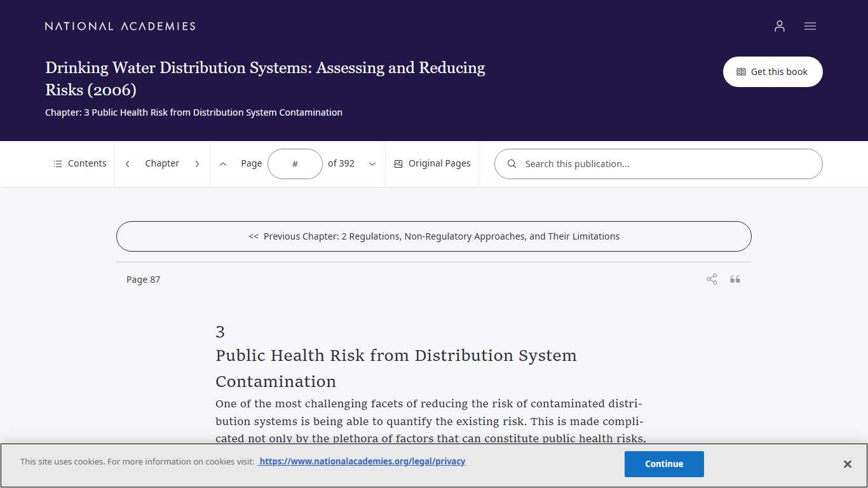Collapse the page navigation with the up caret
Viewport: 868px width, 488px height.
(x=223, y=163)
